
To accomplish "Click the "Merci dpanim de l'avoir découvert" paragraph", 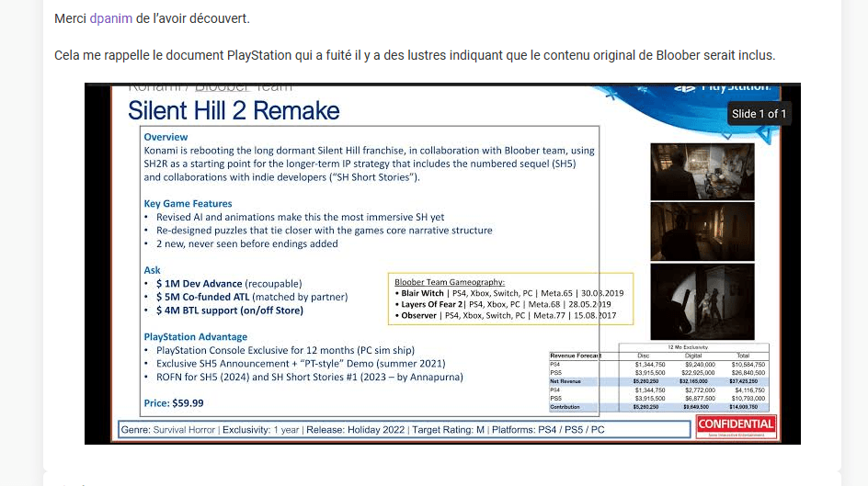I will click(x=152, y=18).
